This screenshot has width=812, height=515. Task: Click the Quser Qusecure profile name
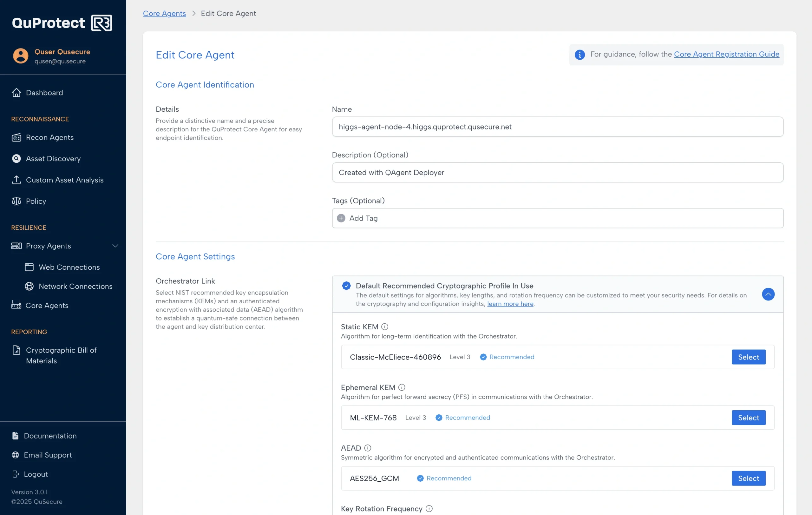(x=62, y=52)
